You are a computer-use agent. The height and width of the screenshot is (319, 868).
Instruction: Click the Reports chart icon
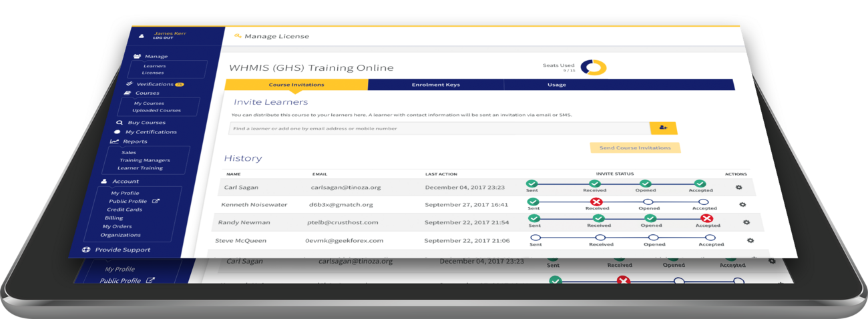pos(114,141)
